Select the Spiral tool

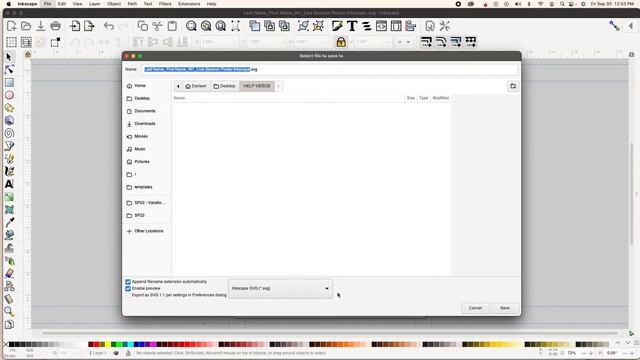pyautogui.click(x=9, y=133)
